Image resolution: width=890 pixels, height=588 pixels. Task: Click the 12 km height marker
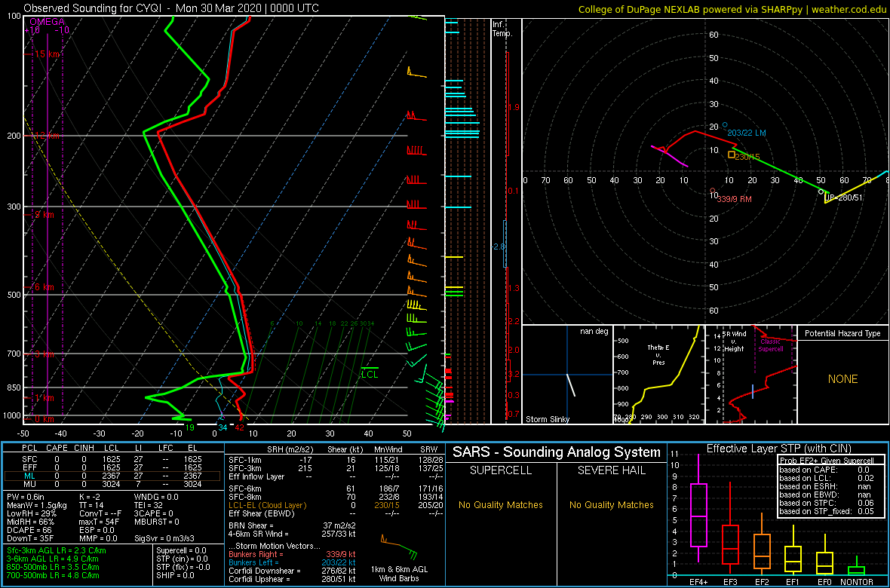pyautogui.click(x=46, y=136)
